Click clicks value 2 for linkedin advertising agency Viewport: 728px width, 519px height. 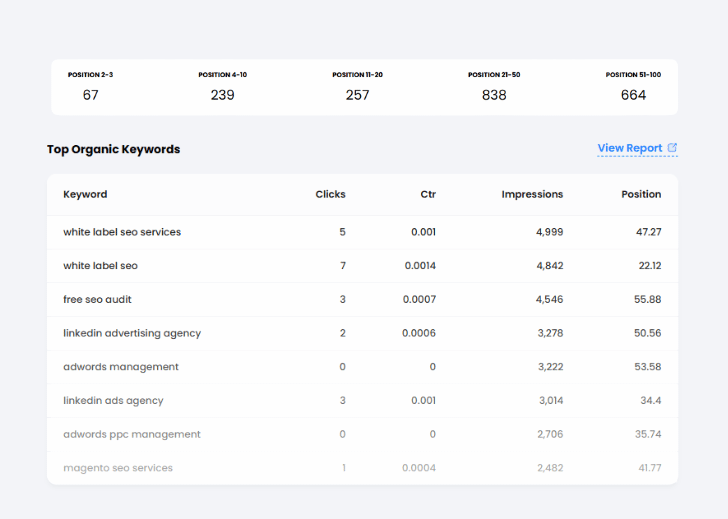pyautogui.click(x=342, y=333)
